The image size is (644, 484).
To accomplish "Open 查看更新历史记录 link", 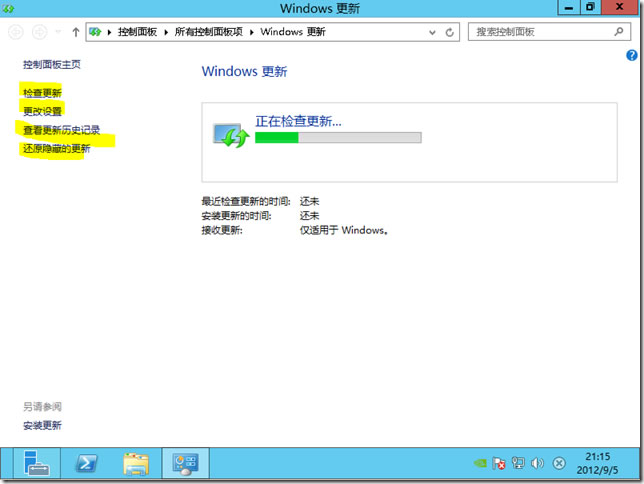I will point(61,130).
